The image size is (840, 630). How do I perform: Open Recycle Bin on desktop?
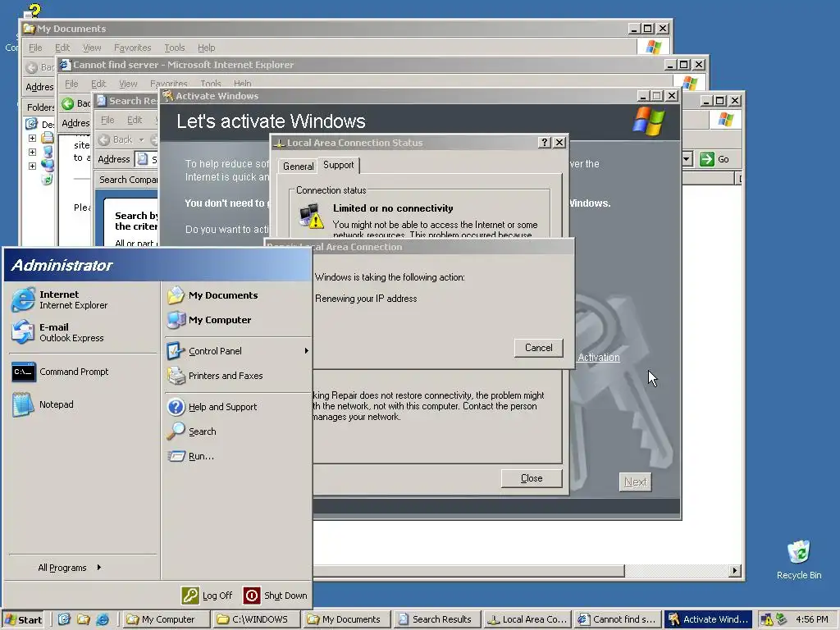pyautogui.click(x=799, y=559)
